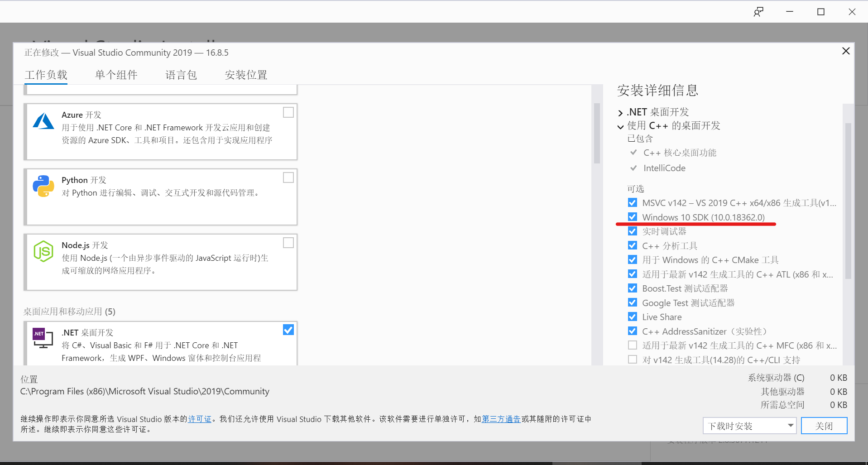868x465 pixels.
Task: Check the Python 开发 workload checkbox
Action: click(288, 177)
